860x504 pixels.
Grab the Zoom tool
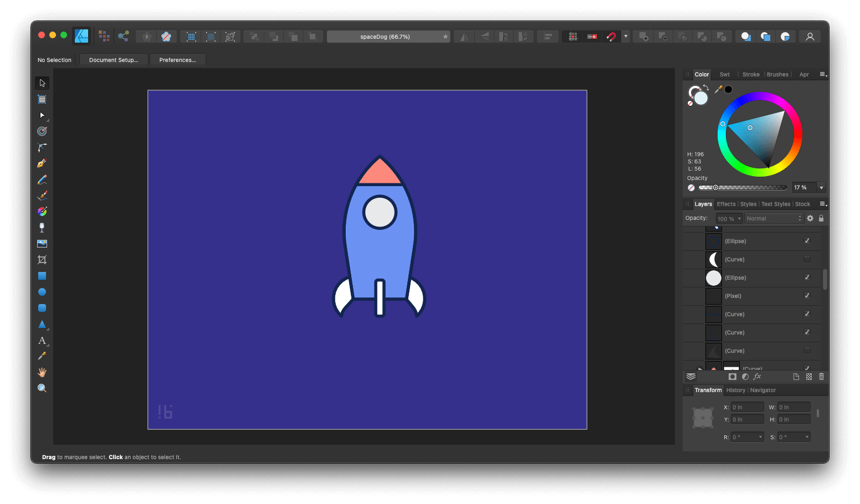[x=42, y=388]
